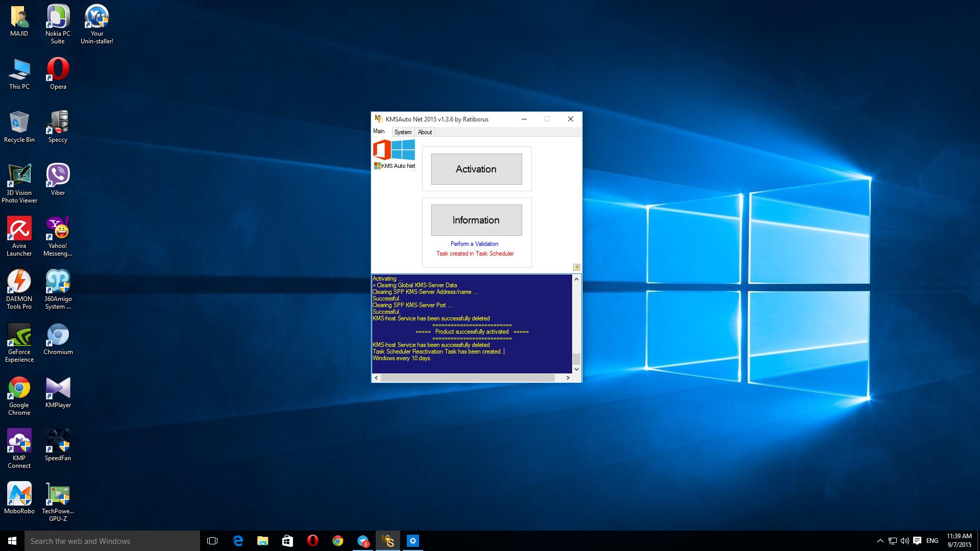Launch SpeedFan desktop shortcut
980x551 pixels.
click(58, 446)
